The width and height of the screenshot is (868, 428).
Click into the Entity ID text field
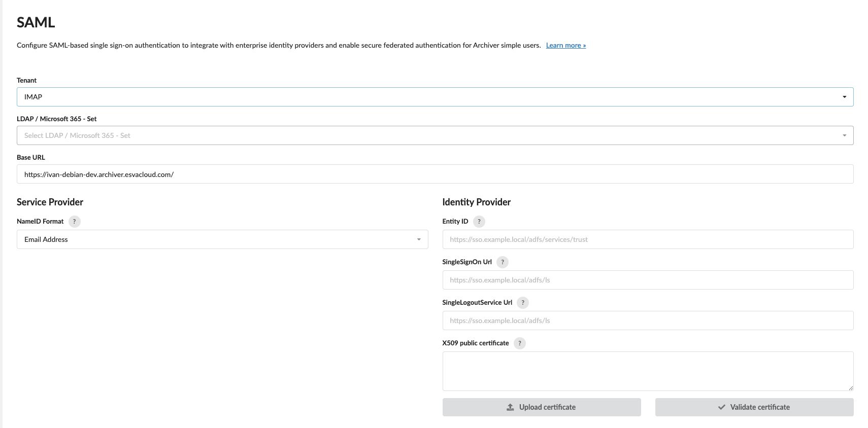648,239
